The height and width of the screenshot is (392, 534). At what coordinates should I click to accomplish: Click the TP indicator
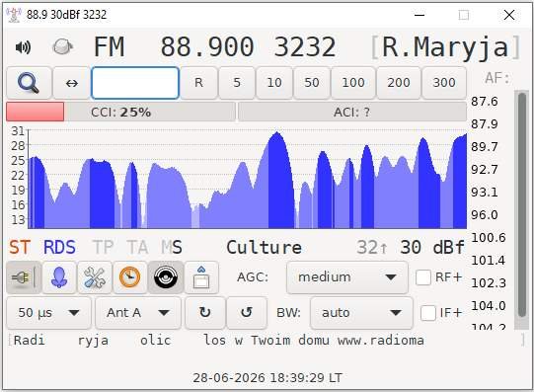104,247
